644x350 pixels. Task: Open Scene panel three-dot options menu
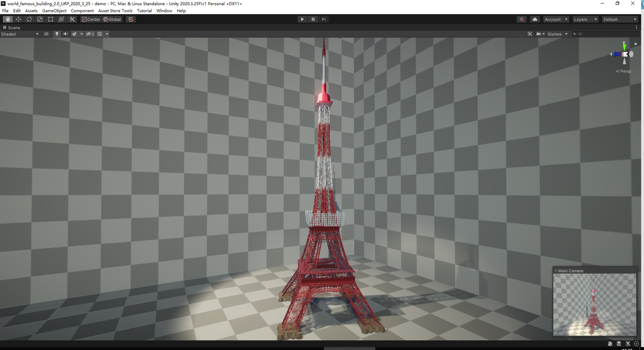[636, 27]
